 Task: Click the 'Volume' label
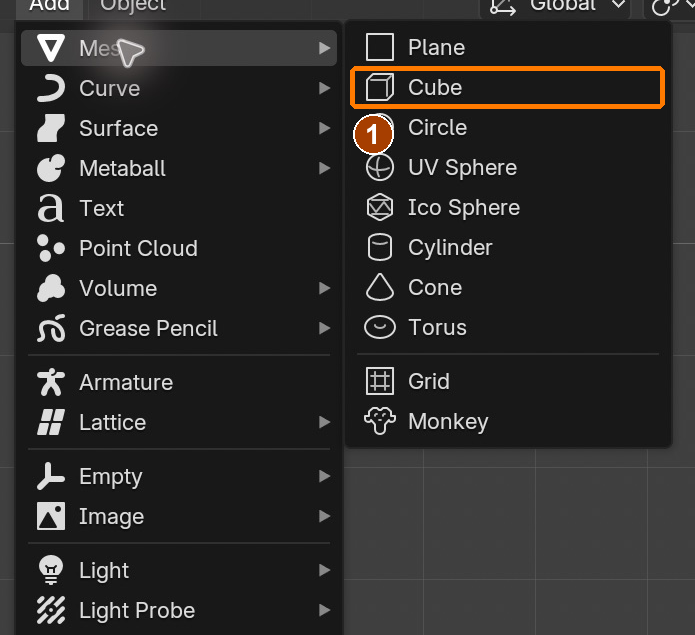pyautogui.click(x=118, y=288)
